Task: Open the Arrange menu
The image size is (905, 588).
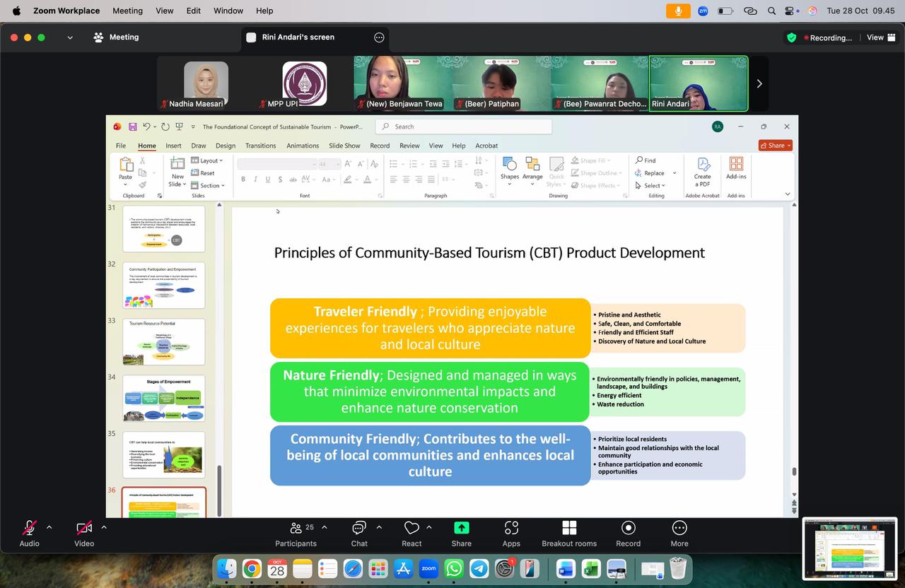Action: click(x=532, y=172)
